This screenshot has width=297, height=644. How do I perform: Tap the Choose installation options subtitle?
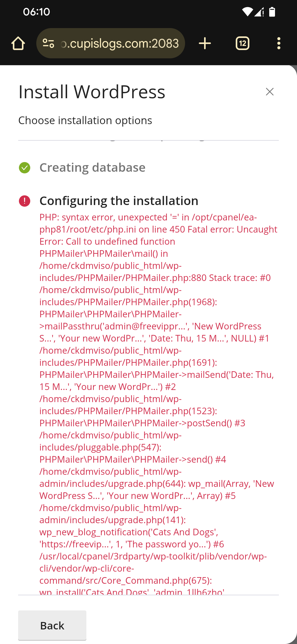pyautogui.click(x=85, y=120)
